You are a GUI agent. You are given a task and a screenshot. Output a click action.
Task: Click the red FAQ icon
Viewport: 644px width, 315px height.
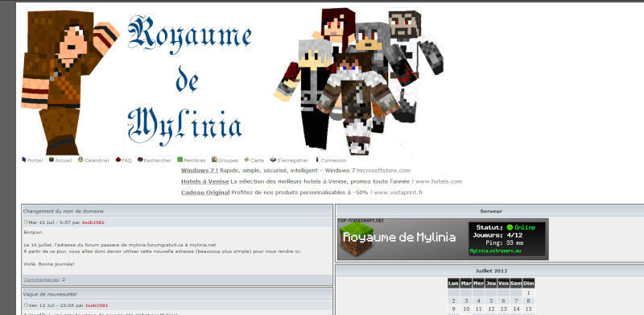(118, 160)
